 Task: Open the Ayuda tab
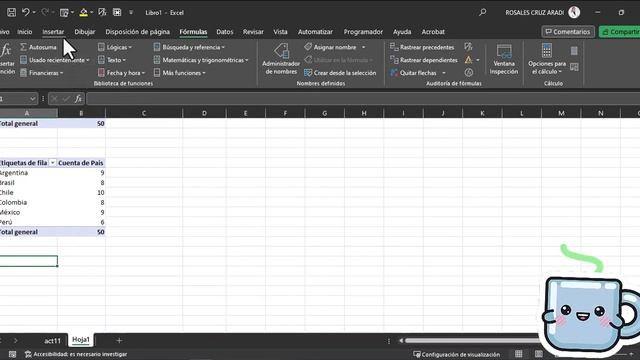402,32
